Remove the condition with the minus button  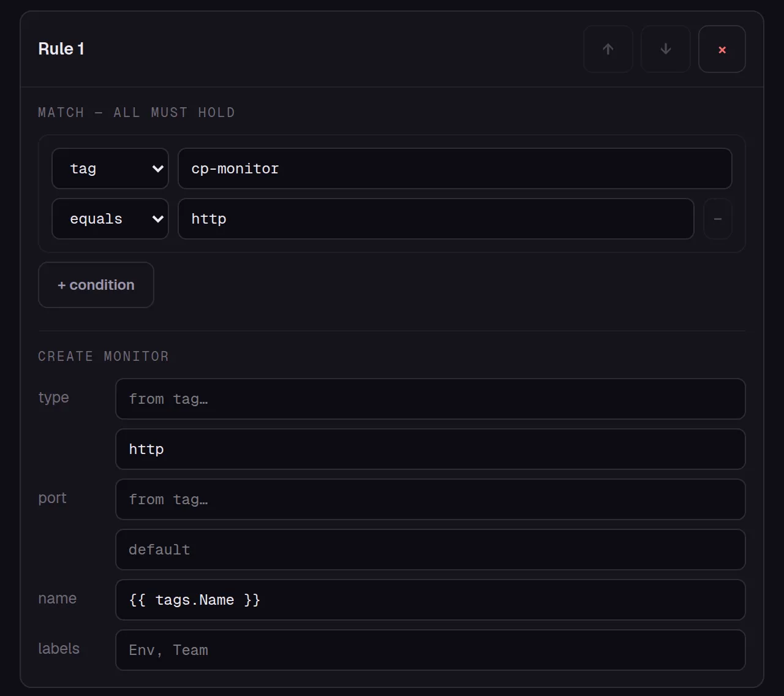pos(718,219)
